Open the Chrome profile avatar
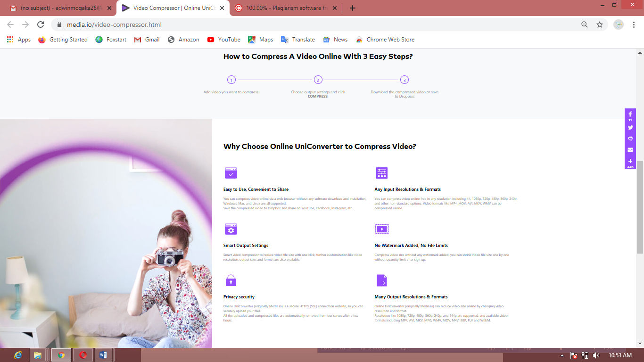Image resolution: width=644 pixels, height=362 pixels. click(619, 25)
